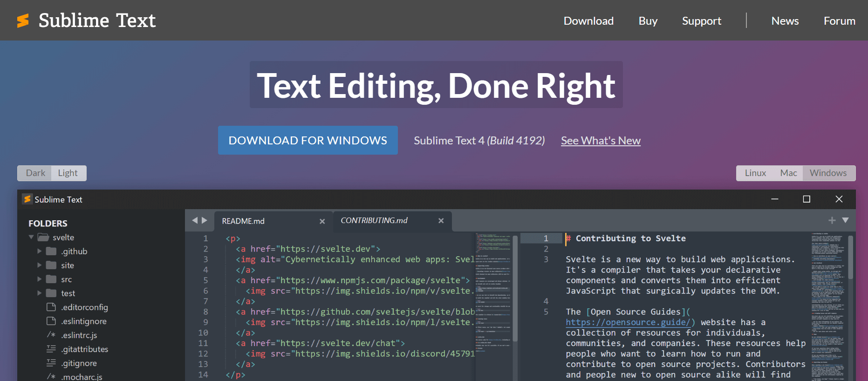Go to the Support menu item

[x=701, y=21]
